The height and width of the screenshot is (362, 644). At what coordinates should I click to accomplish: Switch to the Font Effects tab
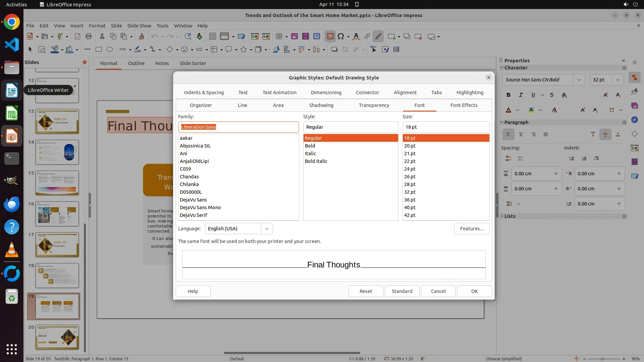pos(464,105)
